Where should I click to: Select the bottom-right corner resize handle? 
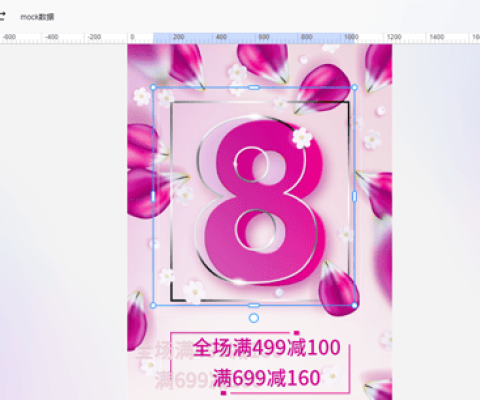click(x=354, y=305)
